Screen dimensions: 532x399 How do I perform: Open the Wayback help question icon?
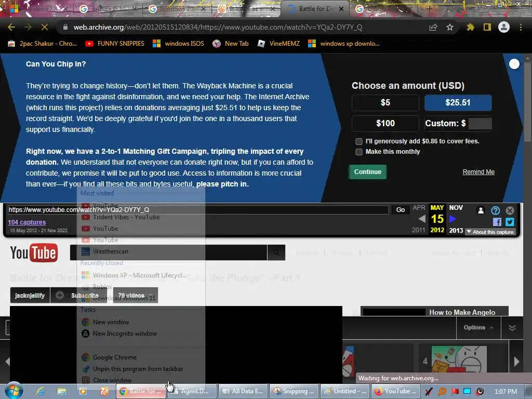[495, 210]
